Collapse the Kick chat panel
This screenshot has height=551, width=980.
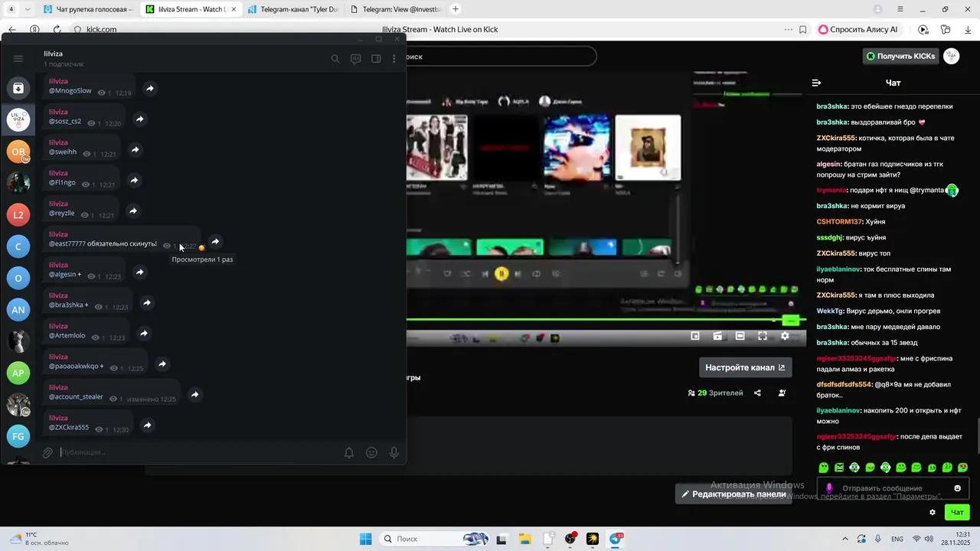(x=816, y=83)
